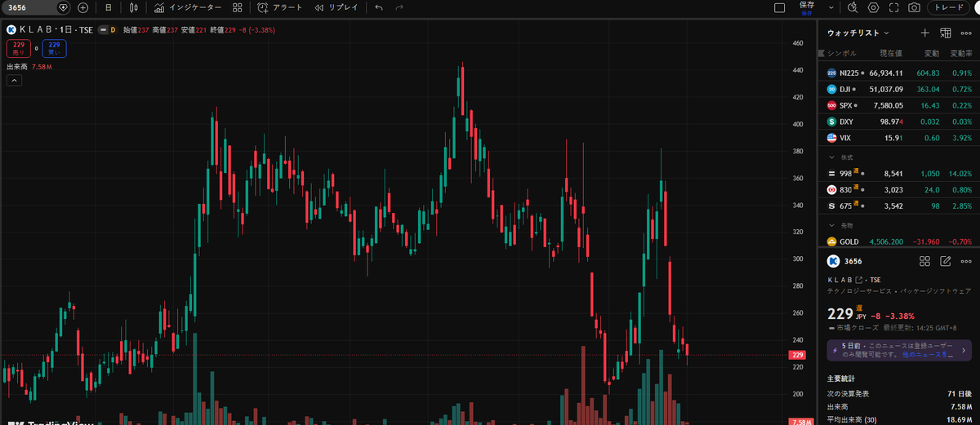980x425 pixels.
Task: Select the 675 stock row
Action: [898, 206]
